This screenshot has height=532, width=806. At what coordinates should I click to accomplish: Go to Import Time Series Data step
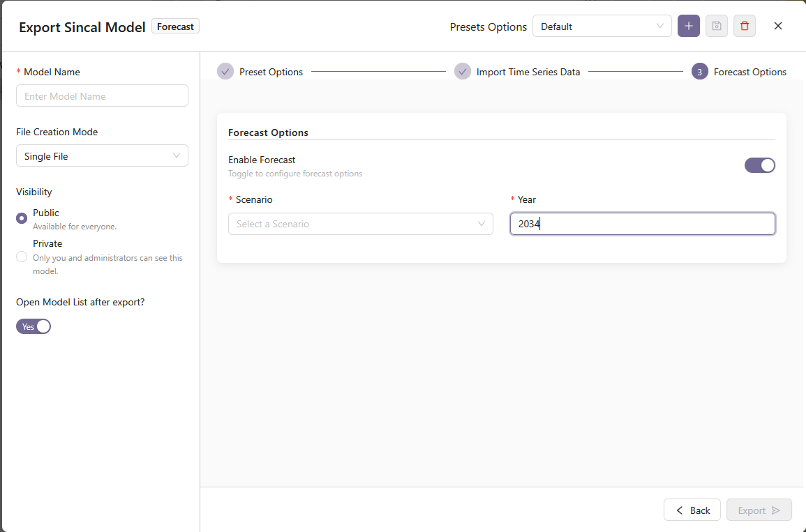(x=517, y=72)
